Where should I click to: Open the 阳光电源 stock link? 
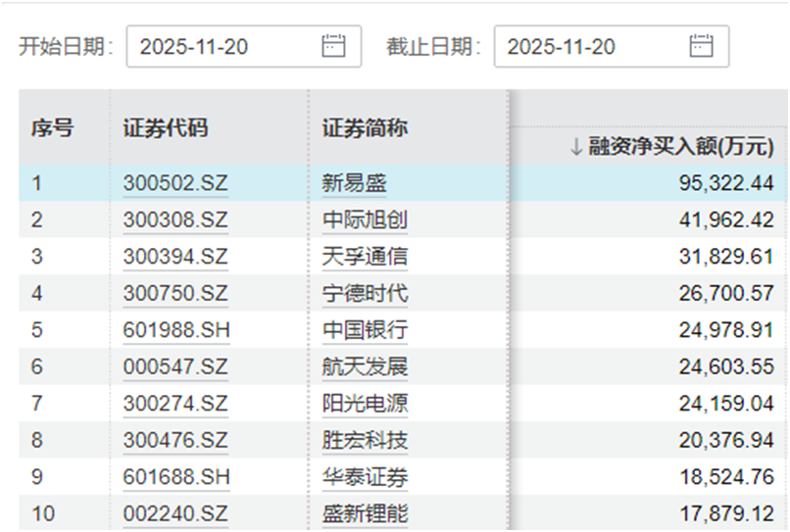click(x=365, y=404)
